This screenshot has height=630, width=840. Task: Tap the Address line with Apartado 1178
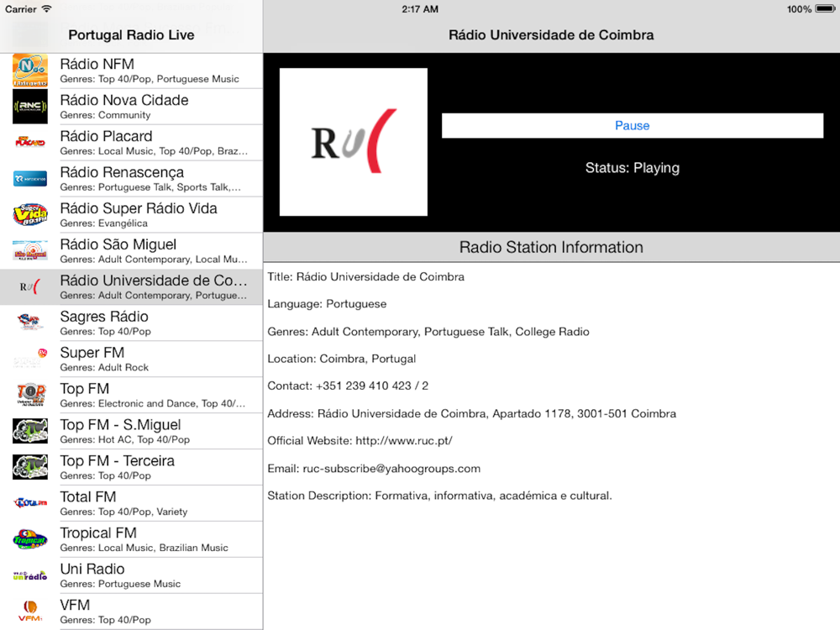pyautogui.click(x=472, y=413)
